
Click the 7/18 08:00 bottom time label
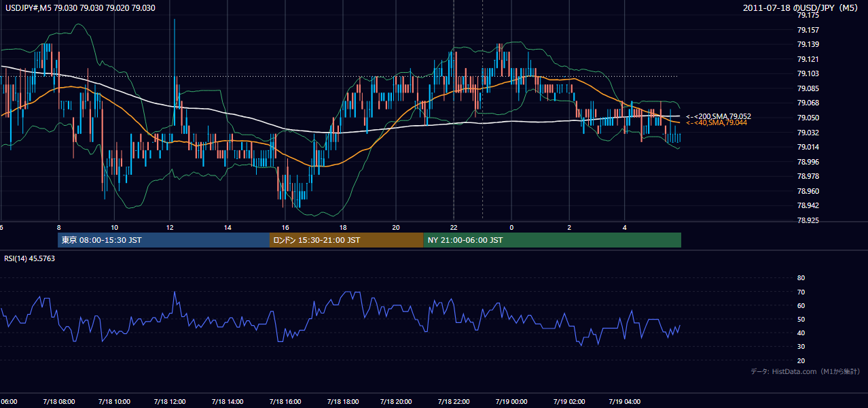[x=58, y=401]
